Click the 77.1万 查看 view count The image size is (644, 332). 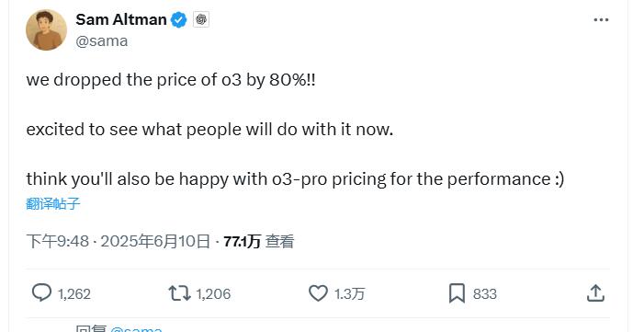259,241
